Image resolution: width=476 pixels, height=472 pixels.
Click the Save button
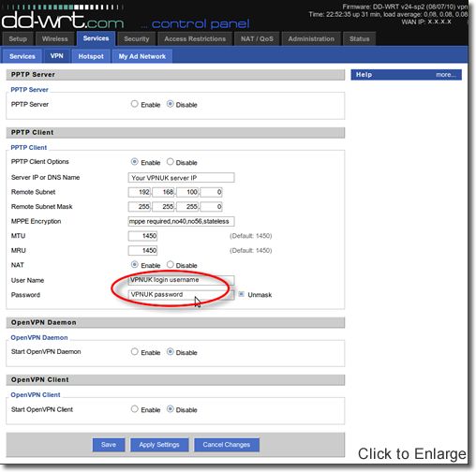click(x=109, y=445)
